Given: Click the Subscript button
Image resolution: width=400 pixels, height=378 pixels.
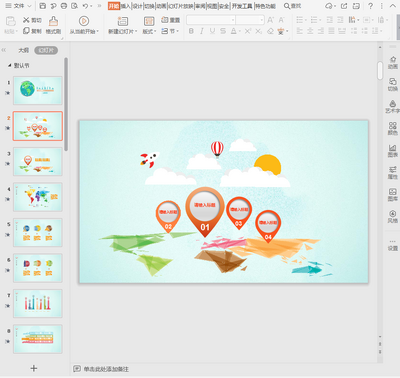Looking at the screenshot, I should click(259, 31).
